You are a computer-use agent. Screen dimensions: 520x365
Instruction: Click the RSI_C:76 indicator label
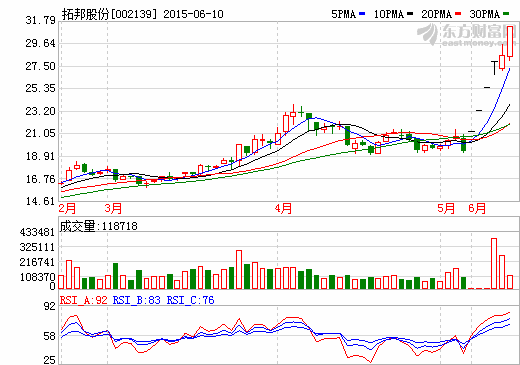190,300
